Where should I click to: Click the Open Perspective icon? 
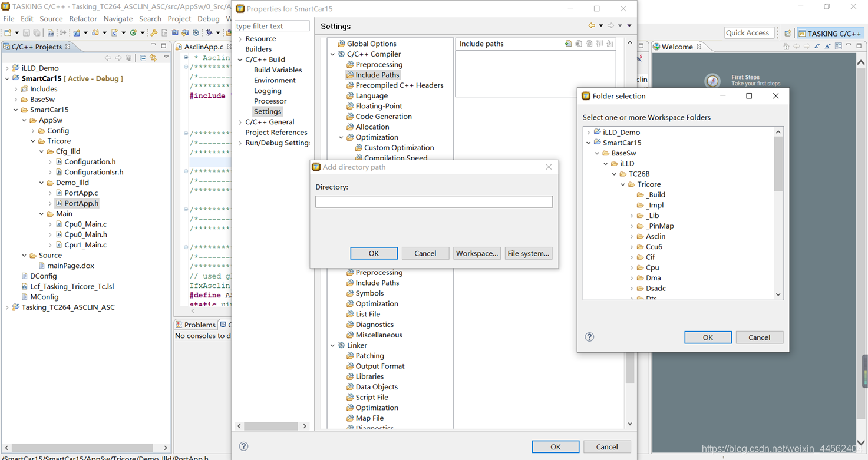point(788,33)
